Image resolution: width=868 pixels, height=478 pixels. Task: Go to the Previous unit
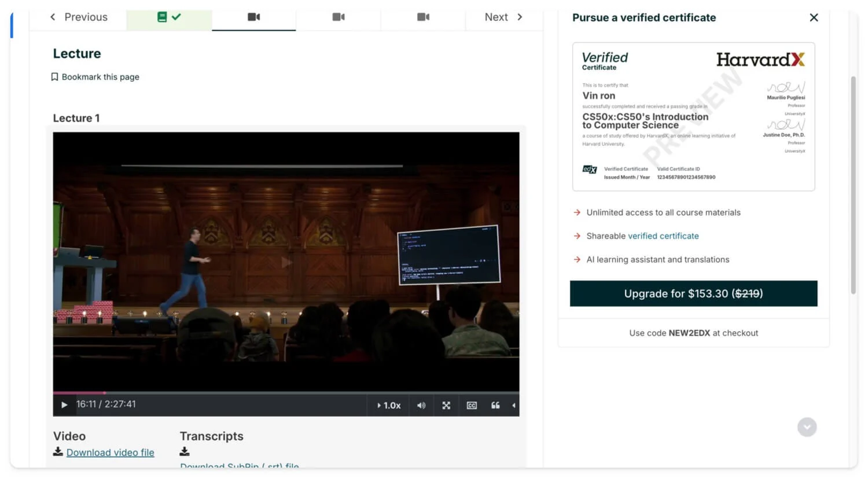[x=79, y=17]
